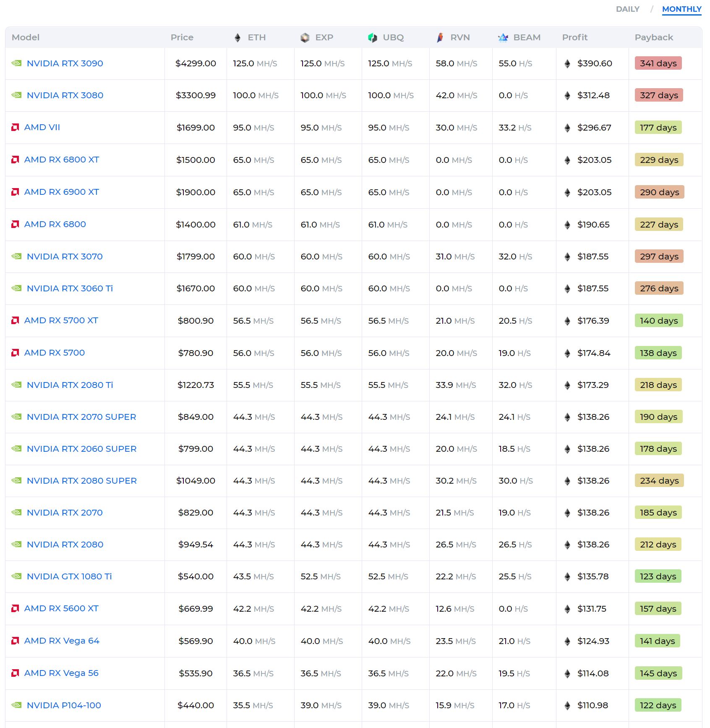Open the NVIDIA RTX 2080 Ti link
The width and height of the screenshot is (710, 728).
point(70,385)
